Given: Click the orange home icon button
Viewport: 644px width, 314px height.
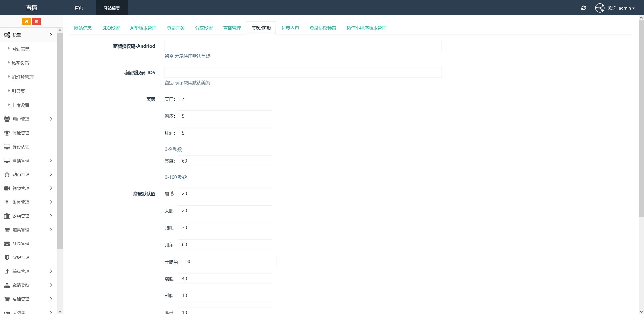Looking at the screenshot, I should (26, 22).
